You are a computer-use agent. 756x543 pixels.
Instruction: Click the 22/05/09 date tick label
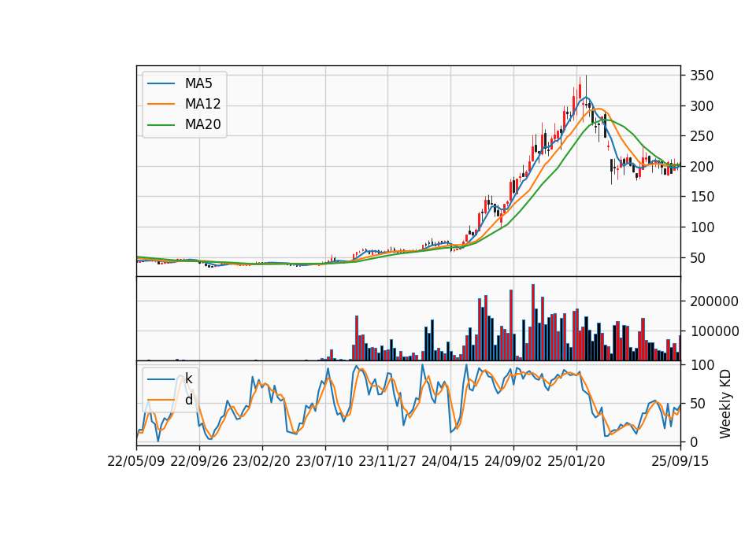[x=136, y=461]
